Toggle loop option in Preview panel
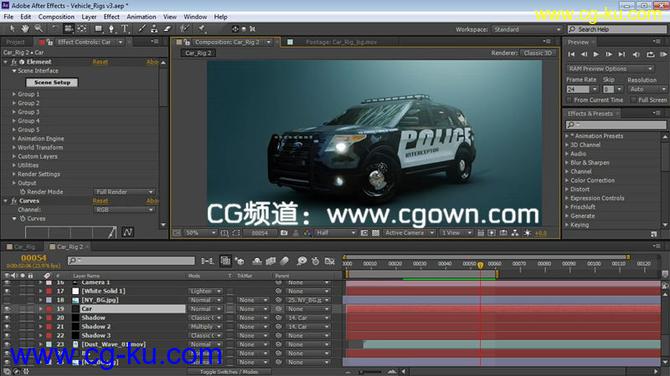The width and height of the screenshot is (670, 376). (x=650, y=54)
